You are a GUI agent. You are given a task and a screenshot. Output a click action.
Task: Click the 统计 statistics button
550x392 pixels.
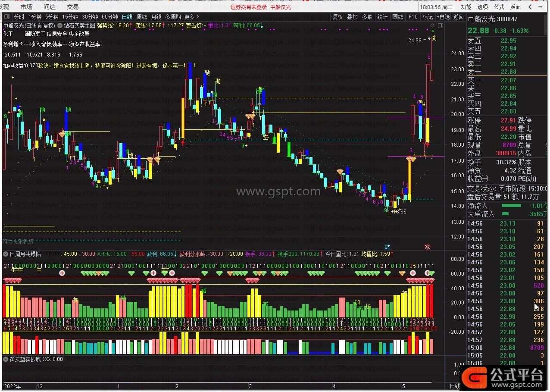(382, 17)
